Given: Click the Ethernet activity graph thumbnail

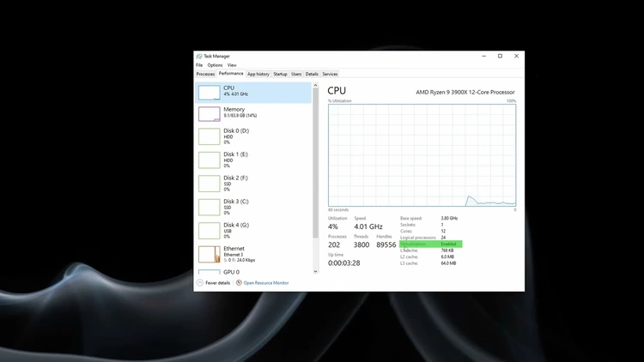Looking at the screenshot, I should 209,255.
